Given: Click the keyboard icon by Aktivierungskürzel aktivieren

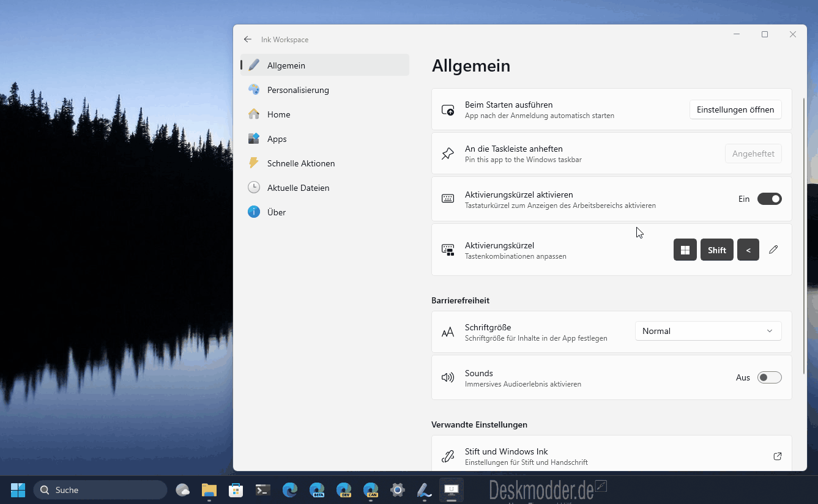Looking at the screenshot, I should pos(448,199).
